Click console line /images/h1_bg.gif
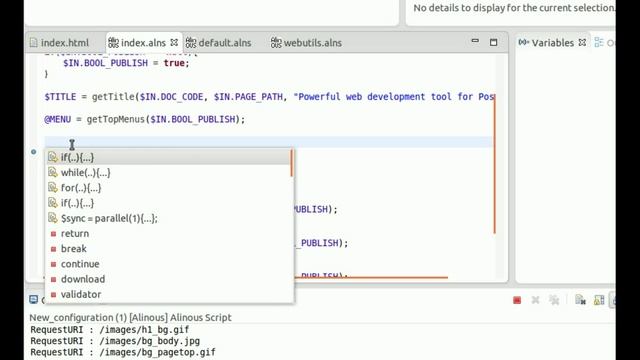This screenshot has width=640, height=360. 109,330
